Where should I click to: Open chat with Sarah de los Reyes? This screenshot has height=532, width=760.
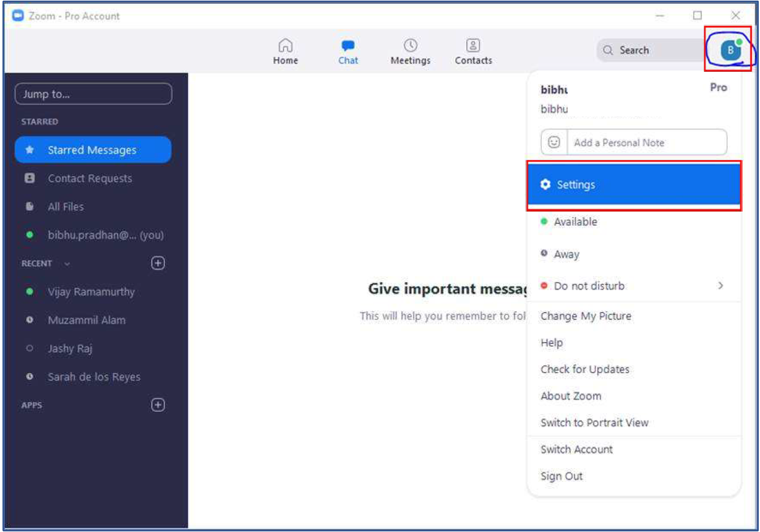(x=93, y=377)
